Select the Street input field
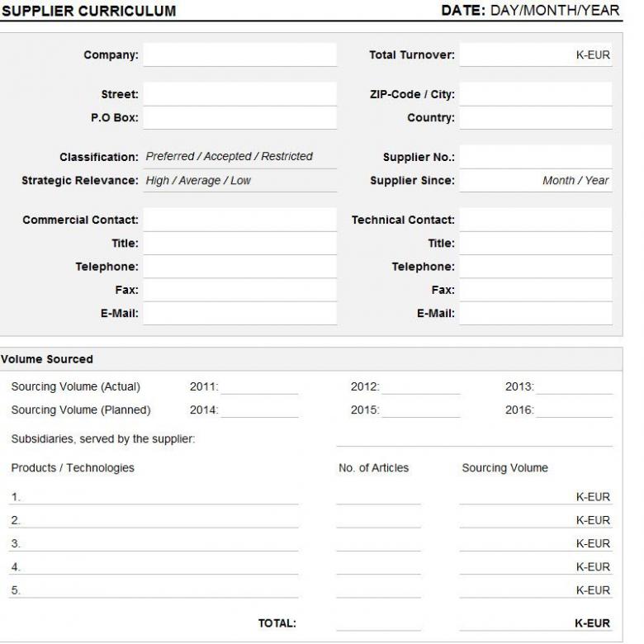 coord(239,94)
